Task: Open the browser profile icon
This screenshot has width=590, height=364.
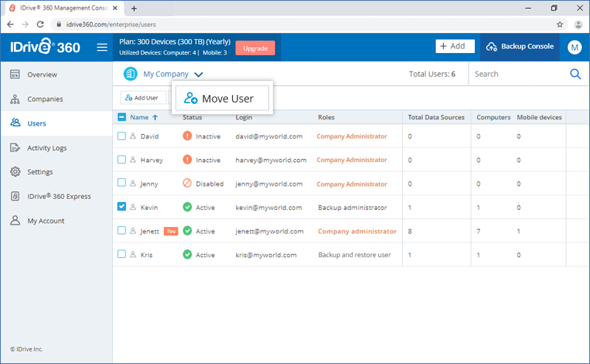Action: point(578,24)
